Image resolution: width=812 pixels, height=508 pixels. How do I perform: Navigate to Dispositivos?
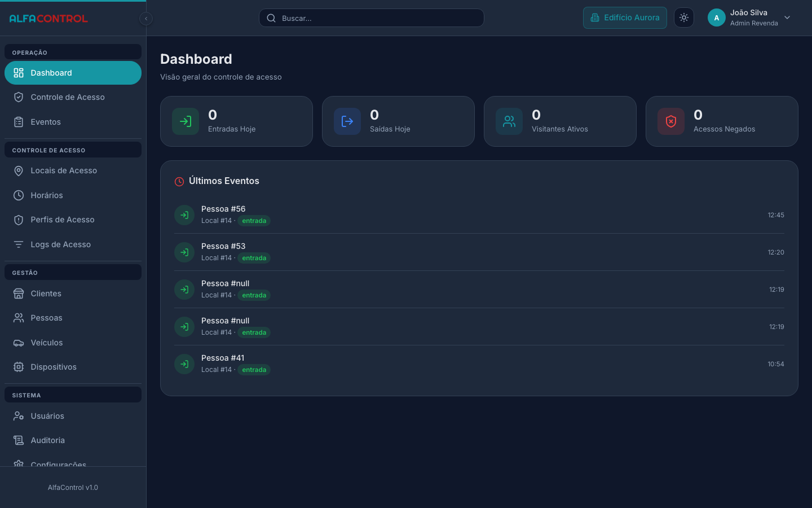coord(73,367)
